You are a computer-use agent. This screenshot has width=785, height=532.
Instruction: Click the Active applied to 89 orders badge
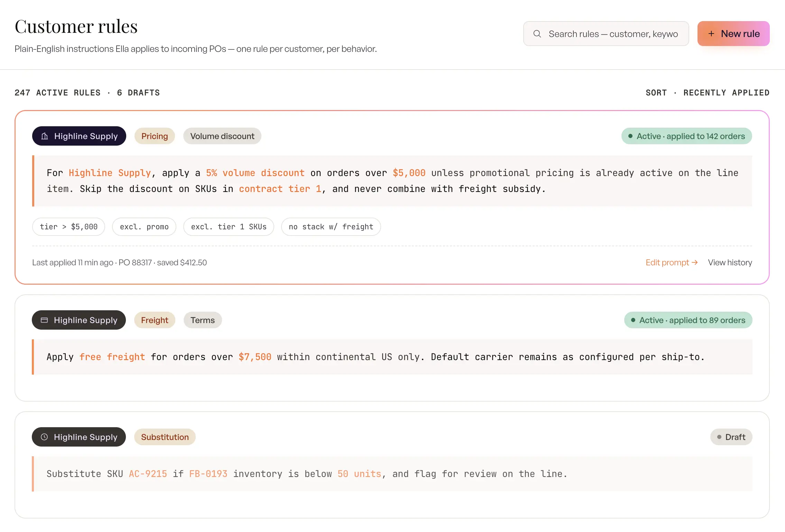click(688, 320)
